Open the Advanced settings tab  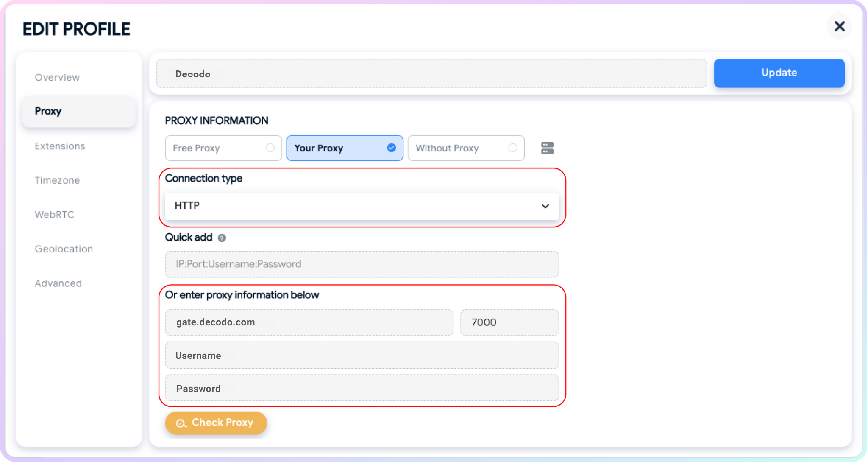click(x=58, y=283)
